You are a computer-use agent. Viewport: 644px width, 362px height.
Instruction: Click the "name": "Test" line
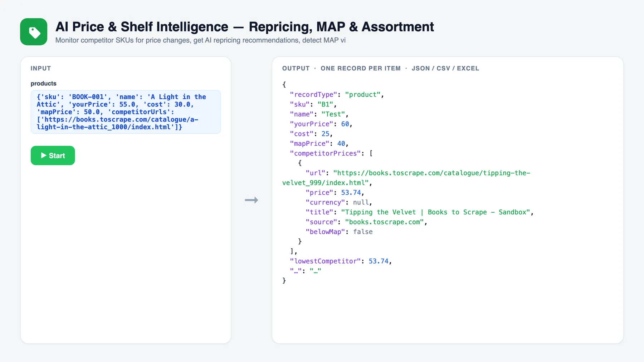(319, 114)
